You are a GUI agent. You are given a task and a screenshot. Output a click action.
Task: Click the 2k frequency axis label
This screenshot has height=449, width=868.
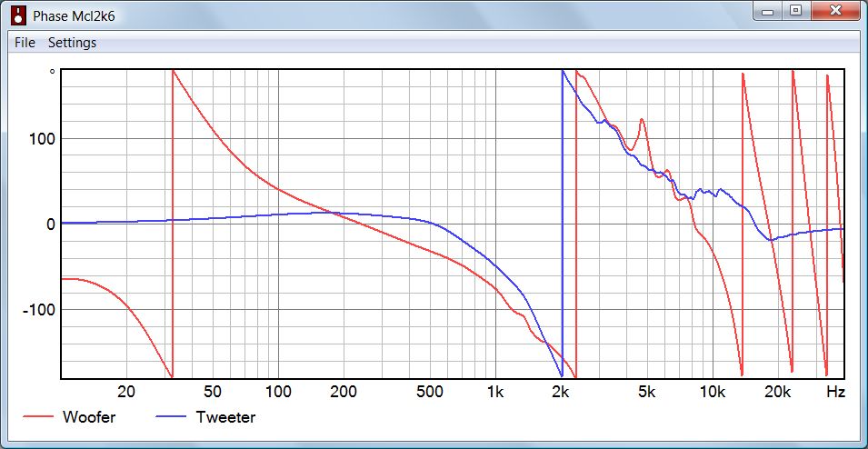[x=560, y=392]
